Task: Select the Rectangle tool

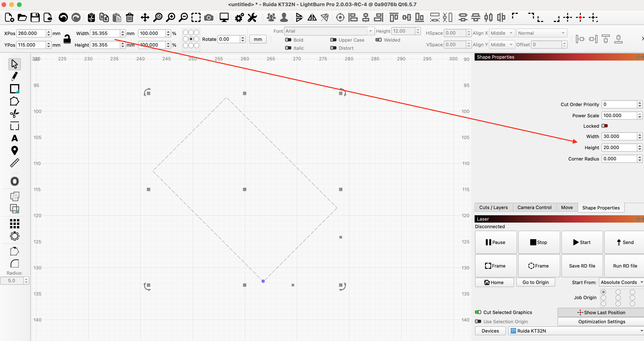Action: point(14,89)
